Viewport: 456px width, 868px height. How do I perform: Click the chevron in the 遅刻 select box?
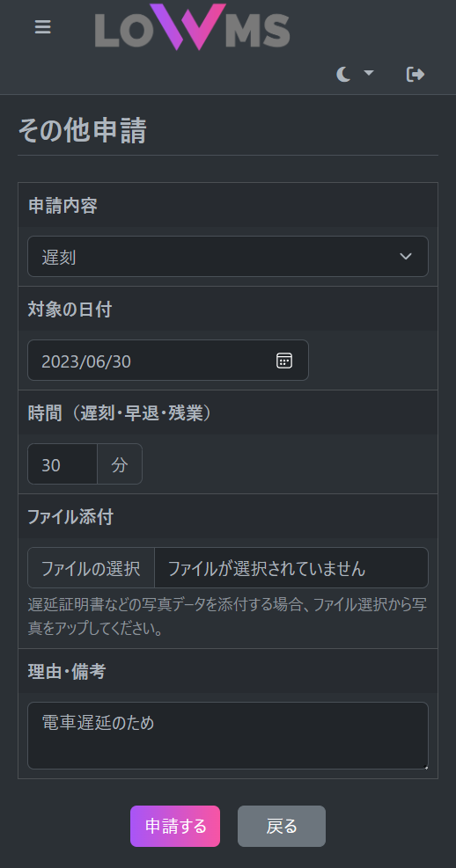[406, 256]
